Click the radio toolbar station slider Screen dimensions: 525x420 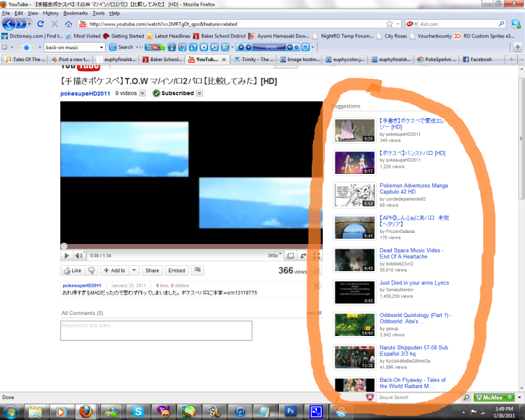pos(270,47)
